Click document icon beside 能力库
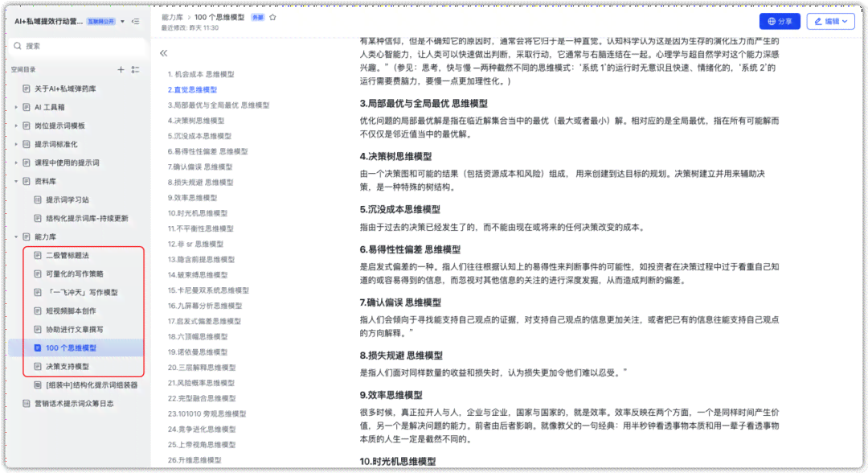Image resolution: width=868 pixels, height=473 pixels. [26, 236]
